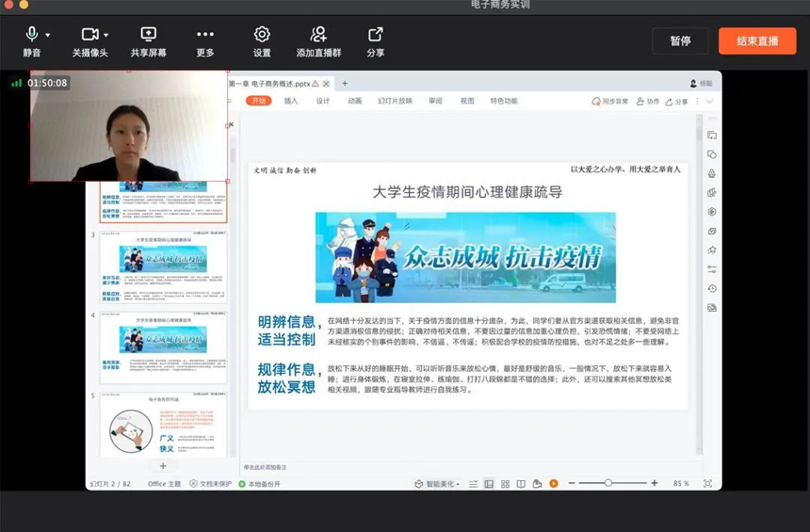The image size is (810, 532).
Task: Open the 动画 ribbon tab
Action: pyautogui.click(x=355, y=101)
